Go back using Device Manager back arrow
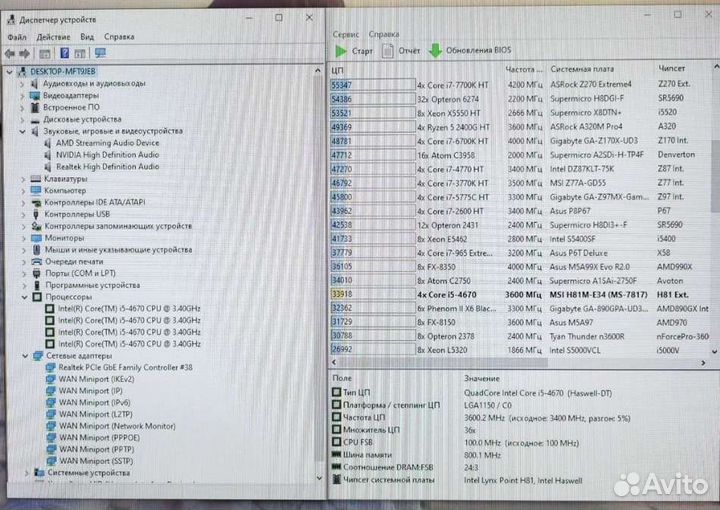Viewport: 720px width, 510px height. [x=10, y=54]
